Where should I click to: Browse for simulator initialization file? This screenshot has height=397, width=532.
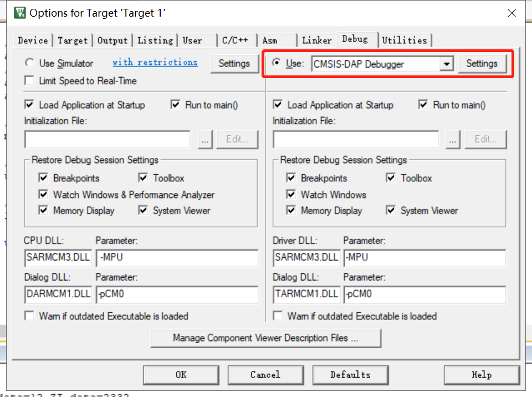tap(205, 140)
